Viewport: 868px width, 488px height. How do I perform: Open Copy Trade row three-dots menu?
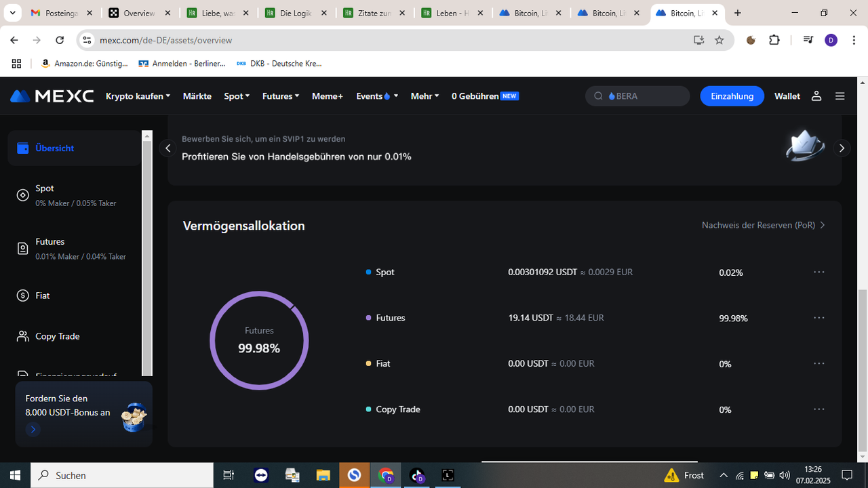coord(819,409)
